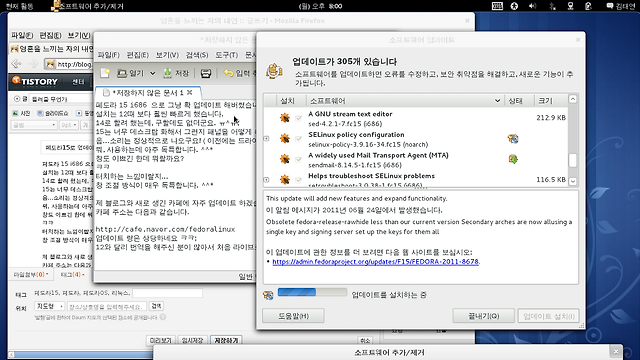Select the '저장하지 않은 문서 1' gedit tab
Image resolution: width=640 pixels, height=360 pixels.
[147, 93]
